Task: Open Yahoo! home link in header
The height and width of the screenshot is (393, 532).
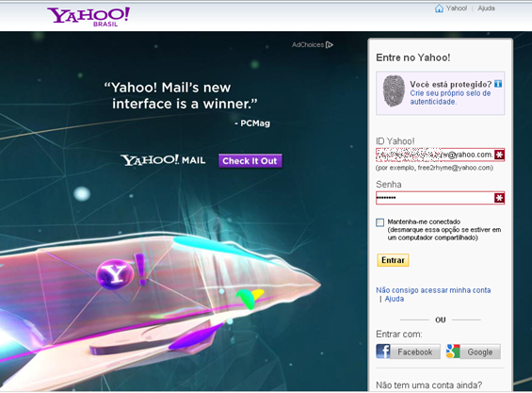Action: [x=457, y=8]
